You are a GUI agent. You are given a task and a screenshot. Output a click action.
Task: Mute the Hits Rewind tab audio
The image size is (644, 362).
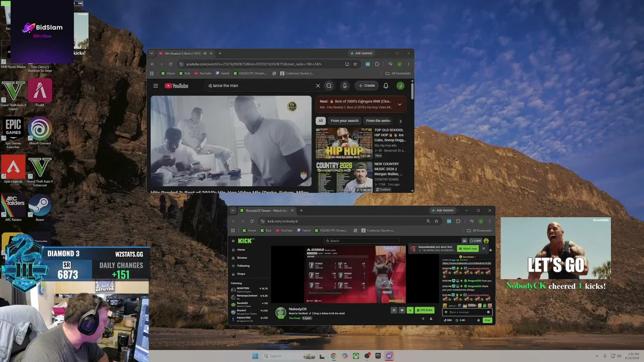point(204,53)
